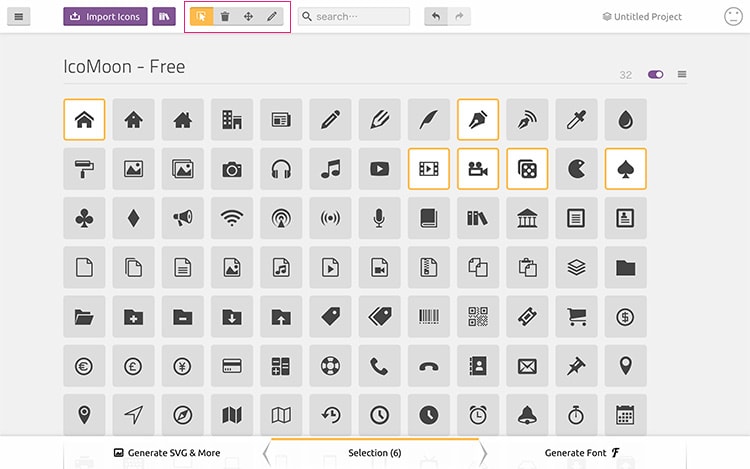Image resolution: width=750 pixels, height=469 pixels.
Task: Select the compass icon
Action: point(183,415)
